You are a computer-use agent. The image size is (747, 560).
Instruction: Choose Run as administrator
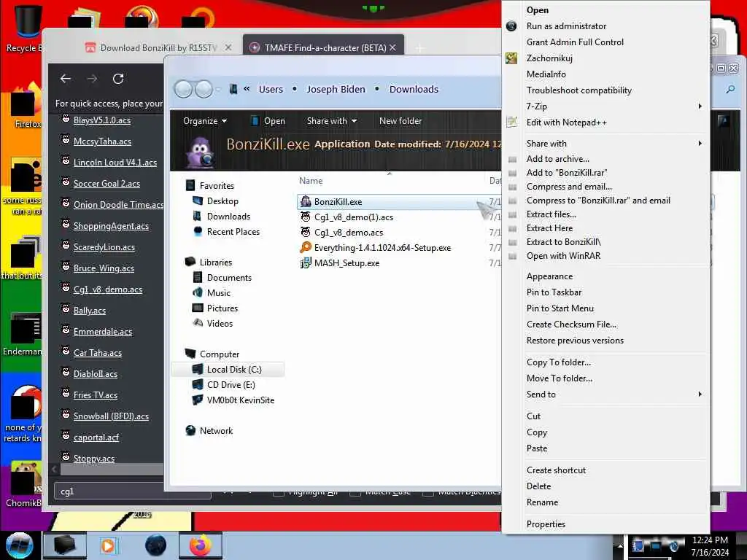coord(566,26)
